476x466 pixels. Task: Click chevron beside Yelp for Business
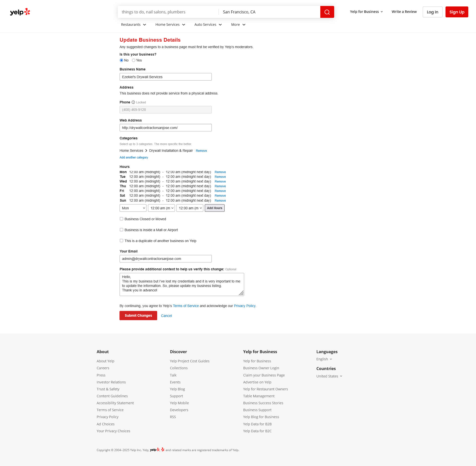(382, 12)
